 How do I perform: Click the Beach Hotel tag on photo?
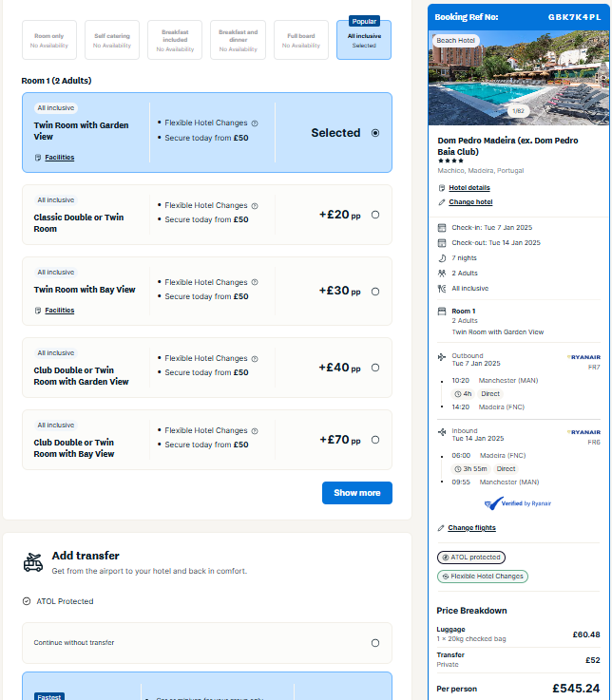455,40
